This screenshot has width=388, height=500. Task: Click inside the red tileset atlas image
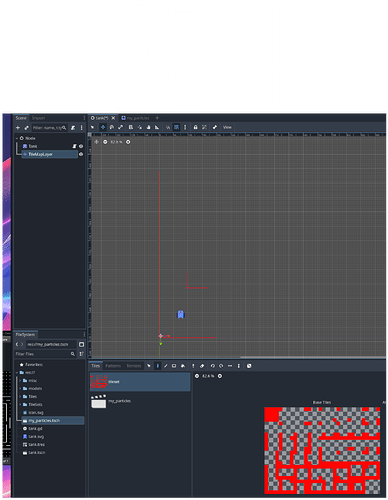click(322, 450)
